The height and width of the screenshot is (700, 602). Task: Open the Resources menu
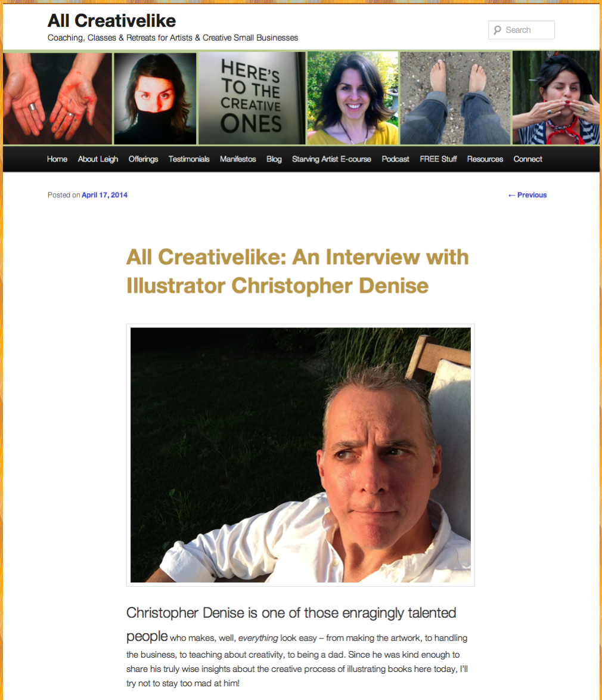(x=485, y=159)
